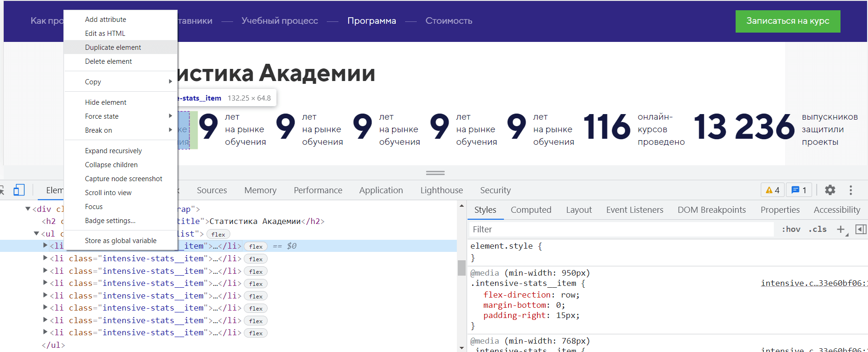Image resolution: width=868 pixels, height=352 pixels.
Task: Click the messages badge showing 1
Action: [799, 190]
